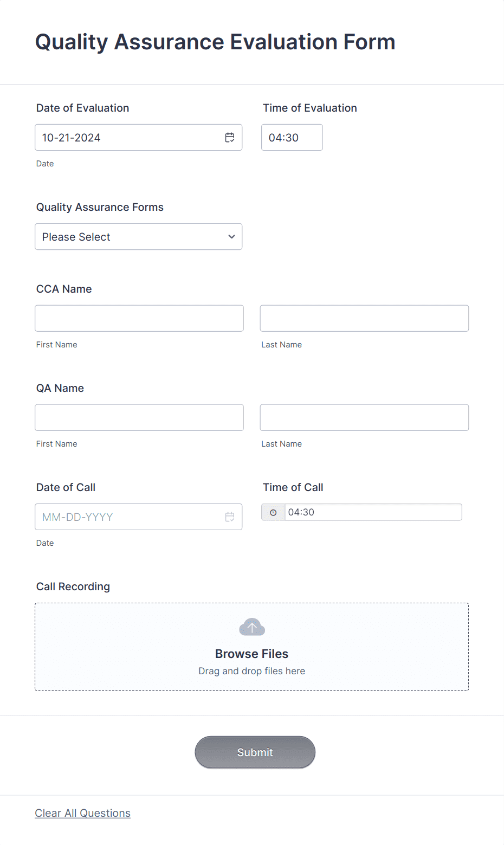This screenshot has height=845, width=504.
Task: Focus the QA Name first name field
Action: click(x=139, y=417)
